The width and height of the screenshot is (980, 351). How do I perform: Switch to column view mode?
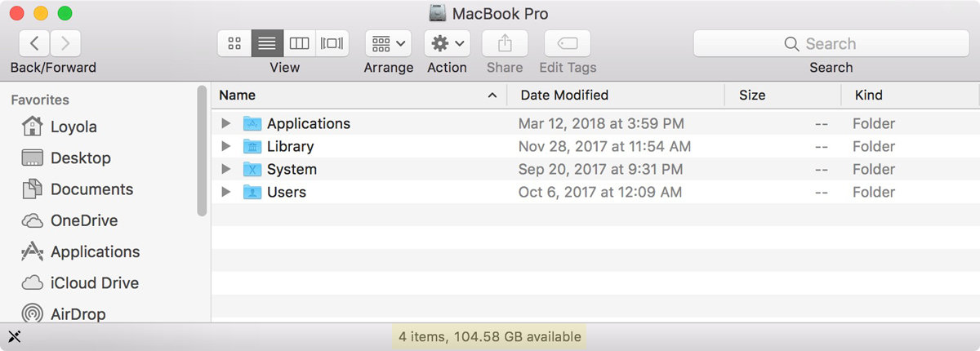point(300,43)
